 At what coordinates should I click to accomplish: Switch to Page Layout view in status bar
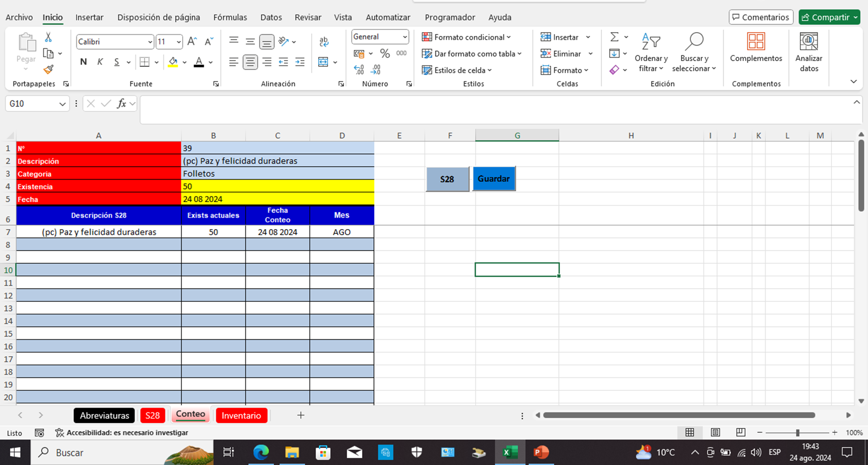(715, 432)
